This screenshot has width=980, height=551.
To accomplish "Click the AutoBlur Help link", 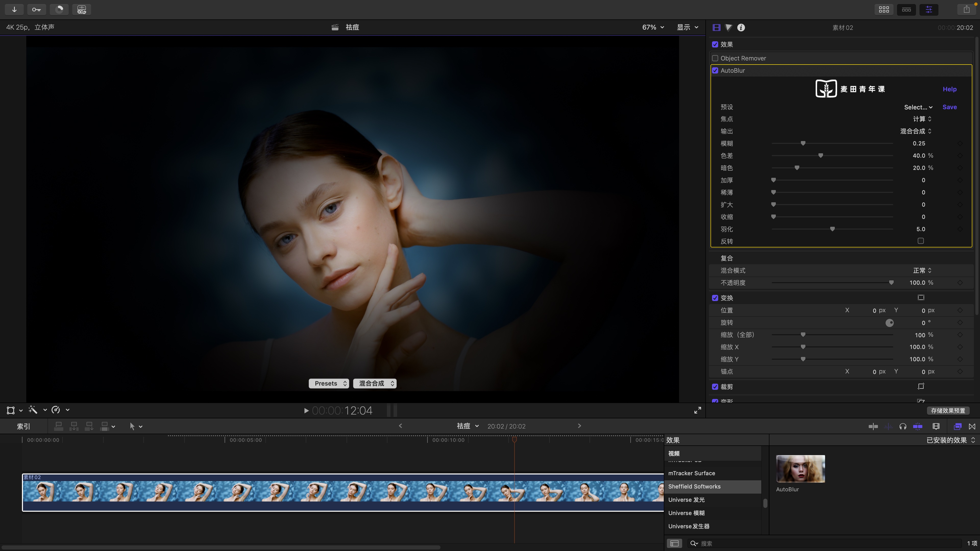I will tap(950, 89).
